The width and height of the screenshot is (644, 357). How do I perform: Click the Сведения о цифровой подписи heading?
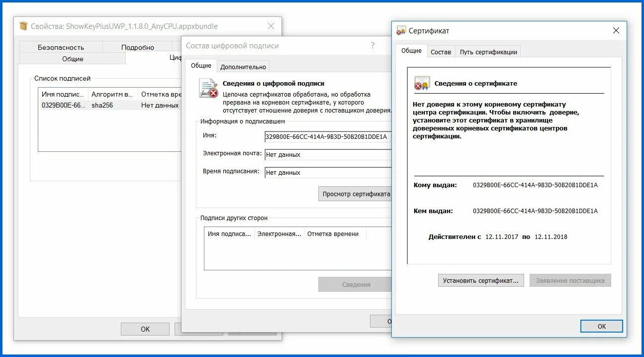(x=274, y=84)
